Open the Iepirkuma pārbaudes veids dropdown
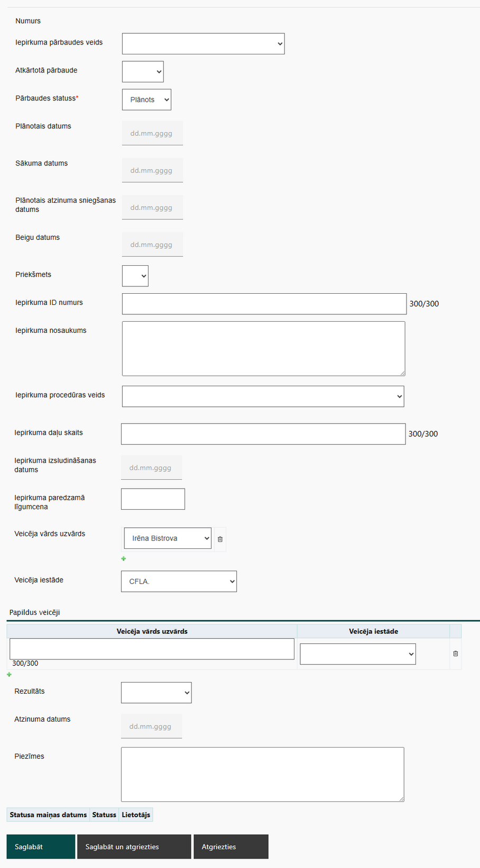Viewport: 480px width, 868px height. point(203,44)
